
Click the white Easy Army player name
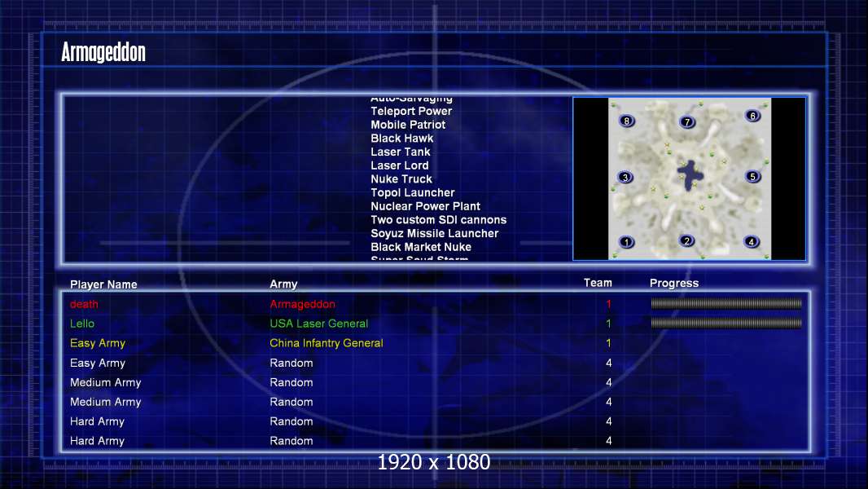(98, 363)
